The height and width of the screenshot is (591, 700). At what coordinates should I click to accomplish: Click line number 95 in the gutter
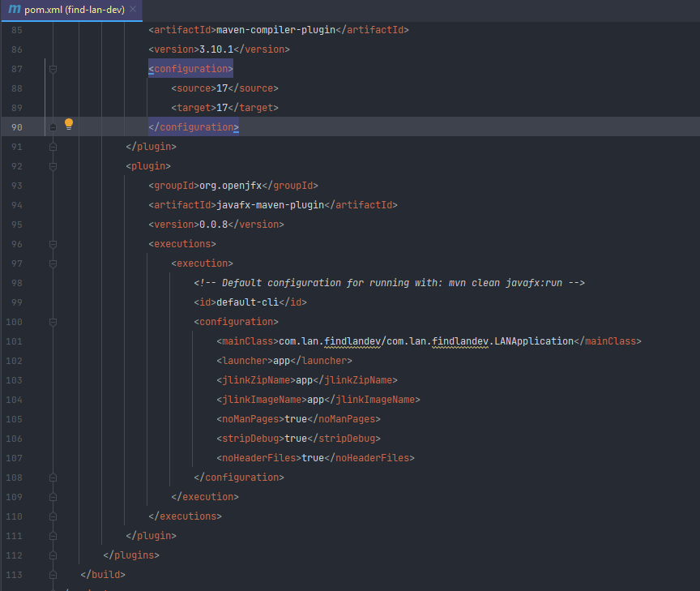pyautogui.click(x=16, y=225)
